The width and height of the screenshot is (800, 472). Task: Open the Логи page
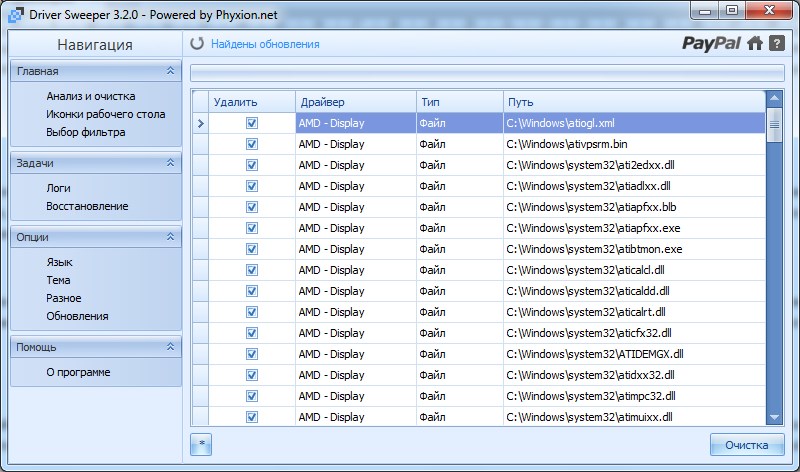point(58,188)
